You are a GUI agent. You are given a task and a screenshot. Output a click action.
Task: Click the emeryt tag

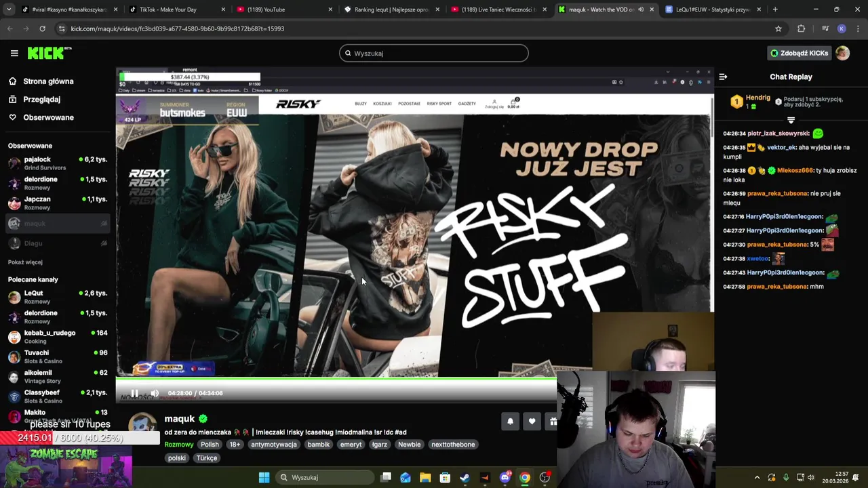click(x=351, y=445)
